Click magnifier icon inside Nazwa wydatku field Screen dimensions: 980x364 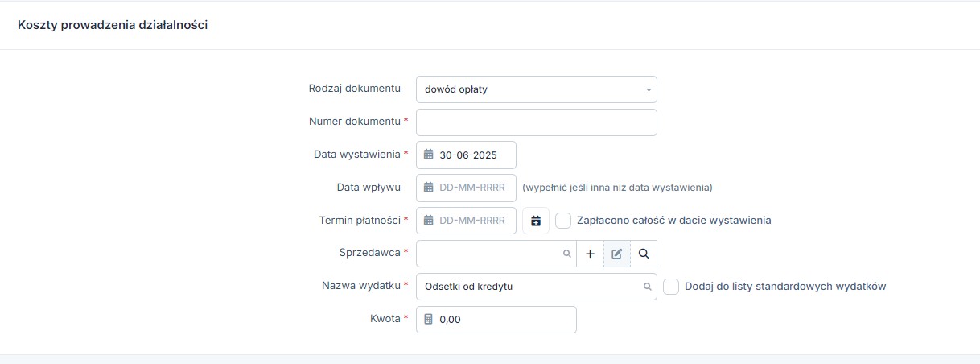pos(647,287)
